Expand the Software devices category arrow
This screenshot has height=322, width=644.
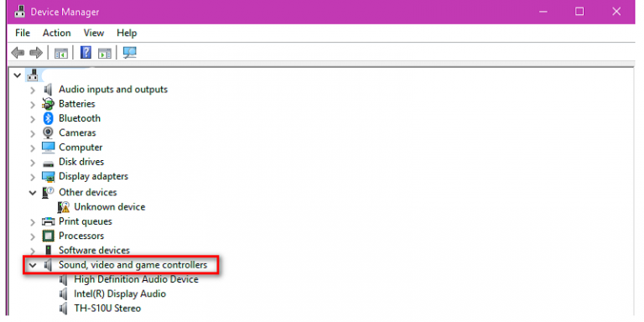pyautogui.click(x=33, y=251)
